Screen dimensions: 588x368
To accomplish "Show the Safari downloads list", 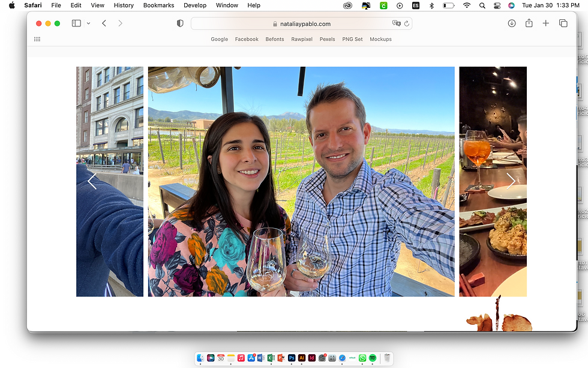I will (x=511, y=23).
